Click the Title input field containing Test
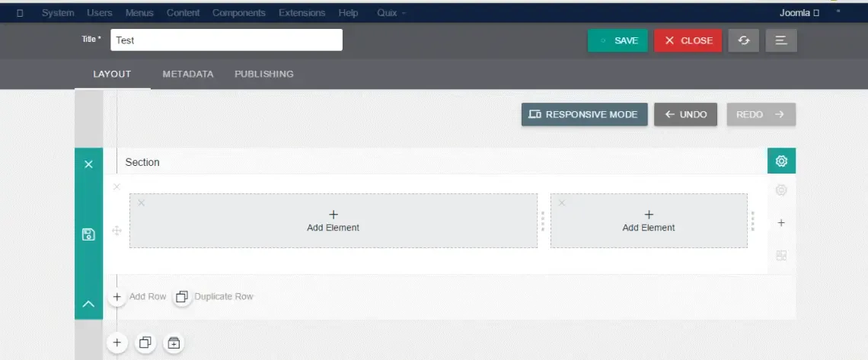 [x=226, y=40]
